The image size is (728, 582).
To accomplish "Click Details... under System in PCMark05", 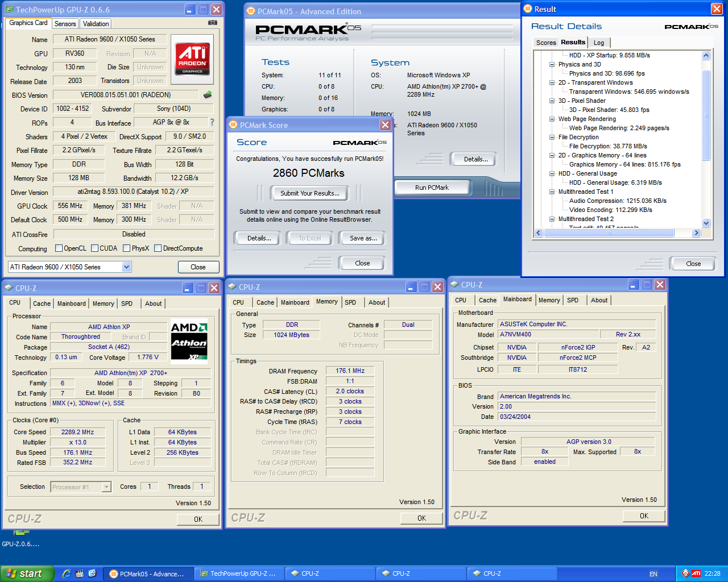I will click(x=475, y=159).
